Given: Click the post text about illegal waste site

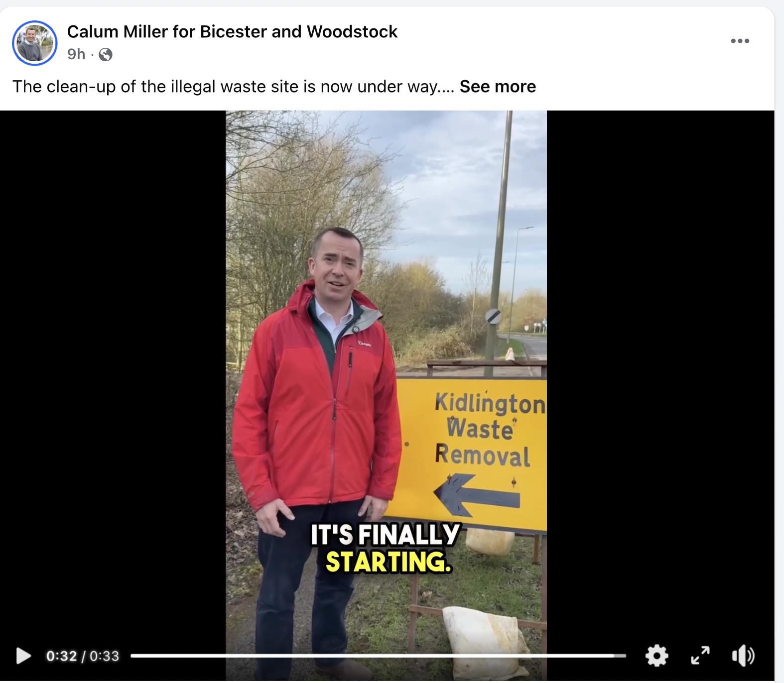Looking at the screenshot, I should point(234,87).
